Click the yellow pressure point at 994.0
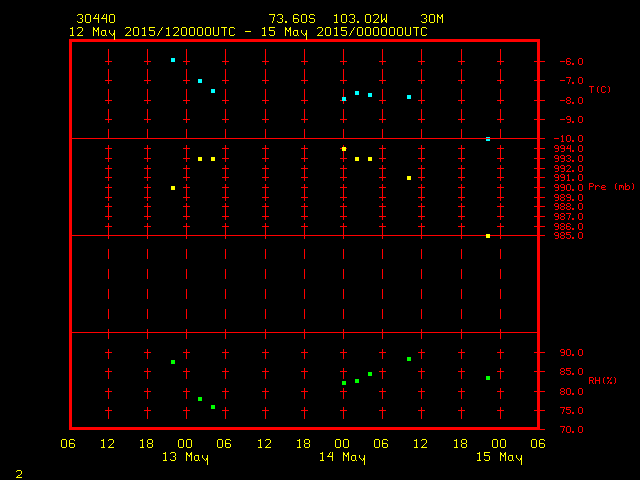640x480 pixels. click(344, 149)
